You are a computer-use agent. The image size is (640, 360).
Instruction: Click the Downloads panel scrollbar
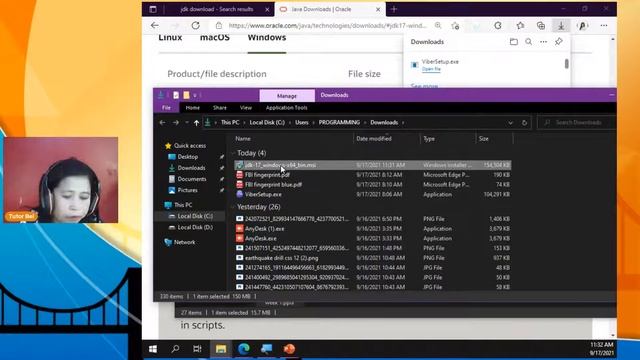tap(567, 64)
